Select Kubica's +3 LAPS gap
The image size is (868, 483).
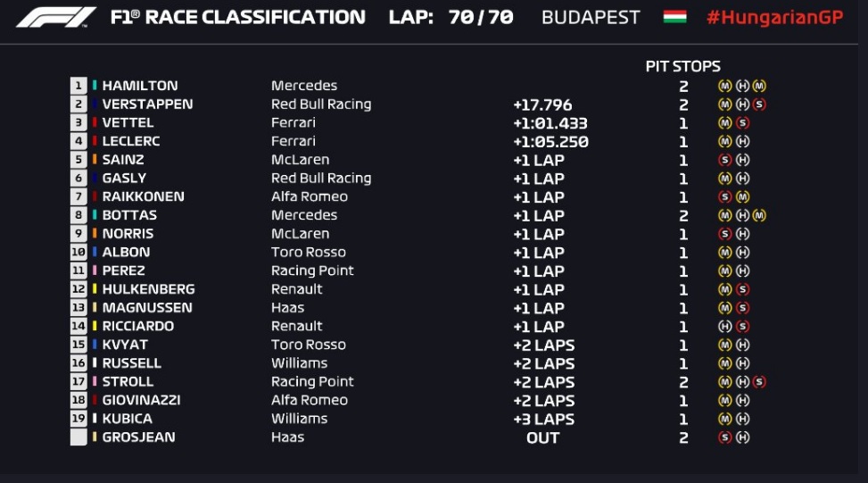543,420
